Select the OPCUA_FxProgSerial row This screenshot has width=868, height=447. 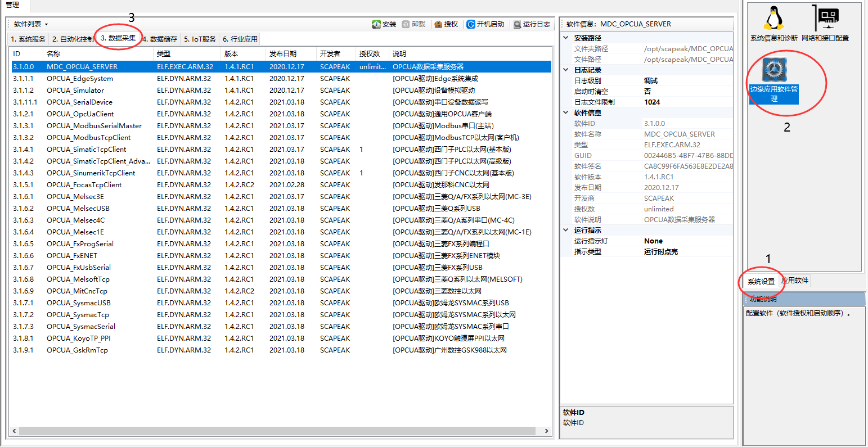281,244
